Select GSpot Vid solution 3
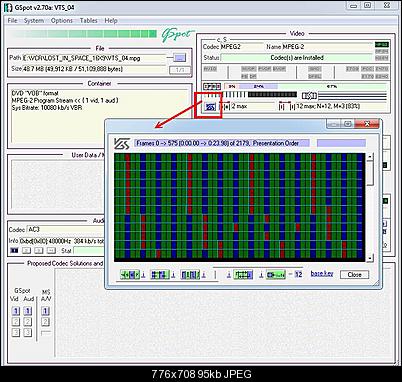This screenshot has width=402, height=382. 15,332
